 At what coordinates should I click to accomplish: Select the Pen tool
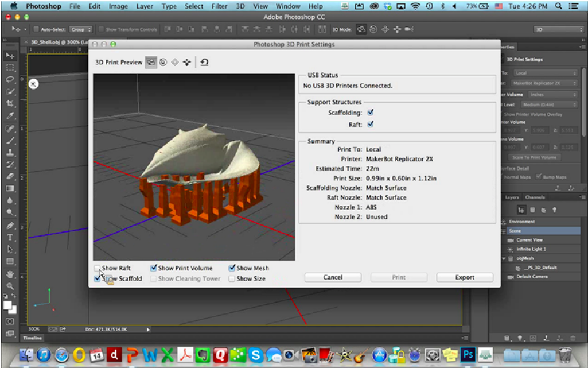coord(10,226)
